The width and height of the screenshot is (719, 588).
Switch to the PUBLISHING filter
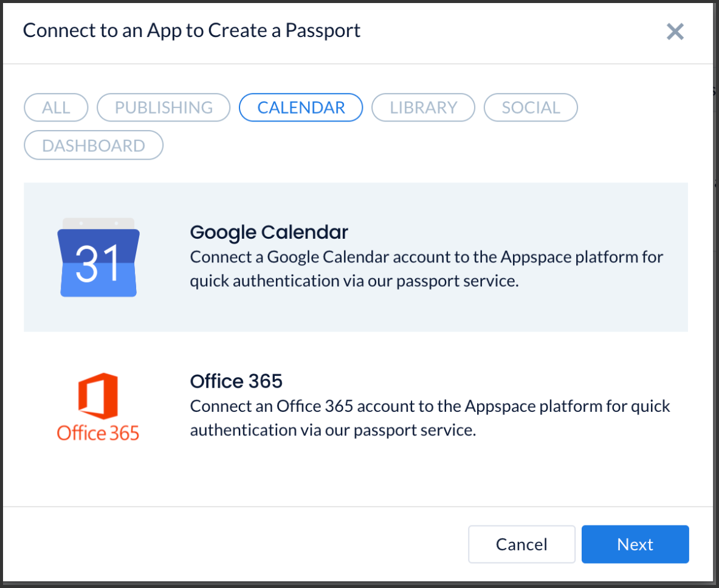pyautogui.click(x=163, y=108)
